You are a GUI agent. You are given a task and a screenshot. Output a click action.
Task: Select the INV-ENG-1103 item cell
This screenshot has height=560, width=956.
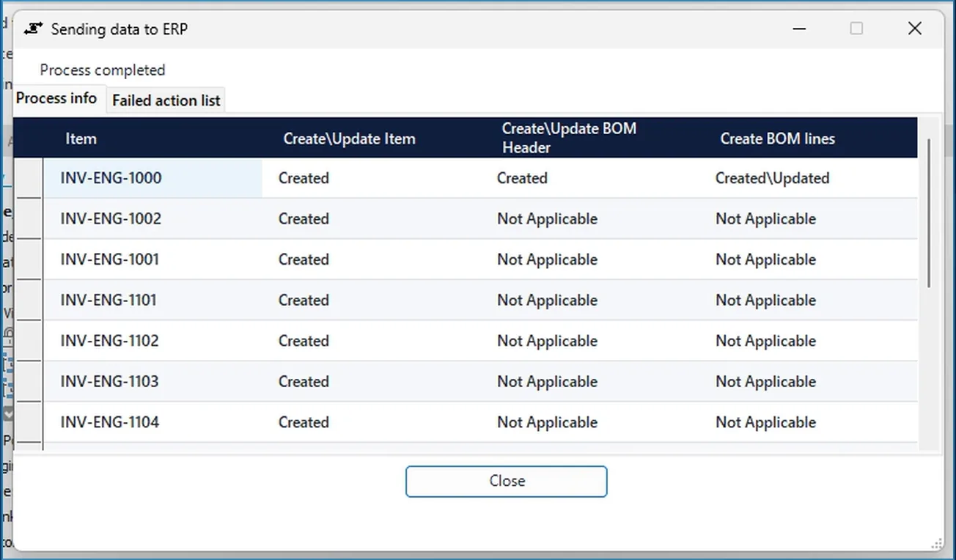152,382
